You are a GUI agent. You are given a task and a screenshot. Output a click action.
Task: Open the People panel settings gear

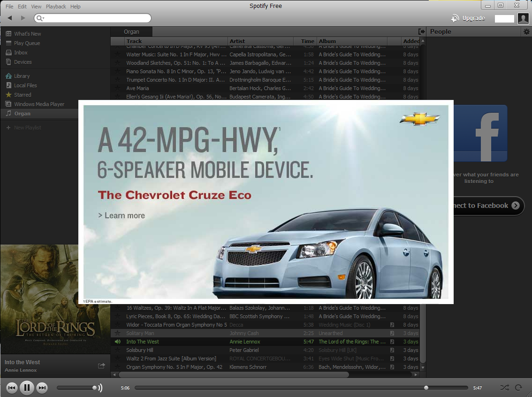tap(526, 31)
